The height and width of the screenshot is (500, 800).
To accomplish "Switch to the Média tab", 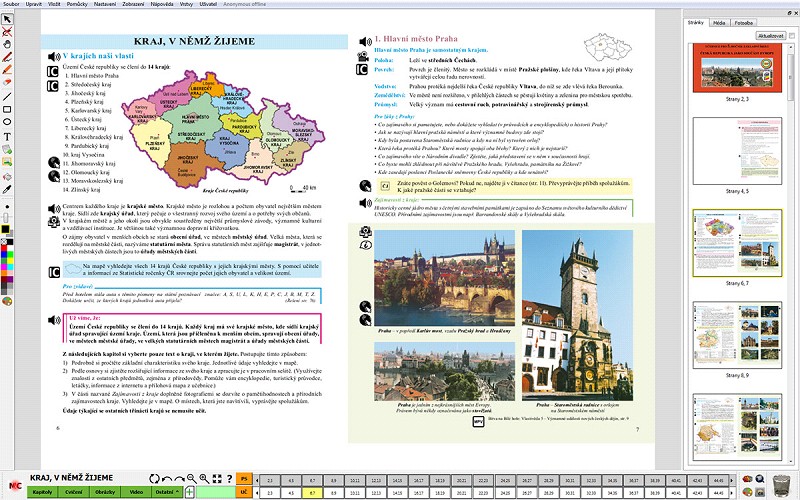I will pyautogui.click(x=719, y=23).
